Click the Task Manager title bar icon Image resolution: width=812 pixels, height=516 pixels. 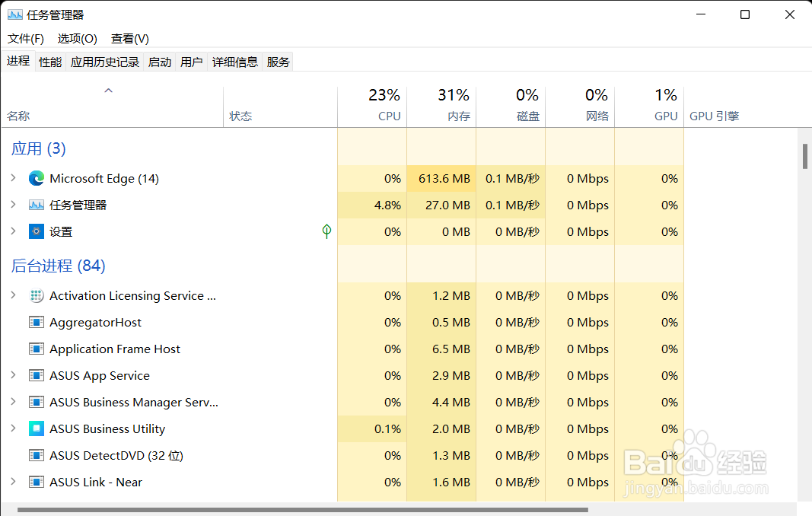click(x=15, y=14)
